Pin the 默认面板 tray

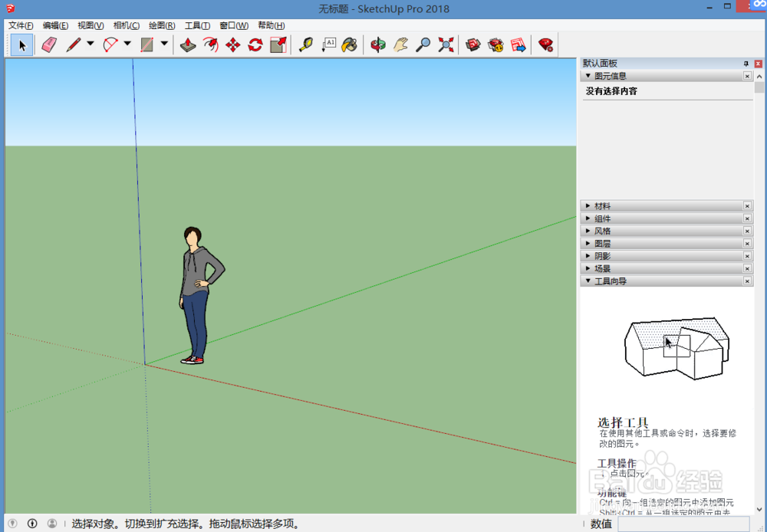coord(746,64)
